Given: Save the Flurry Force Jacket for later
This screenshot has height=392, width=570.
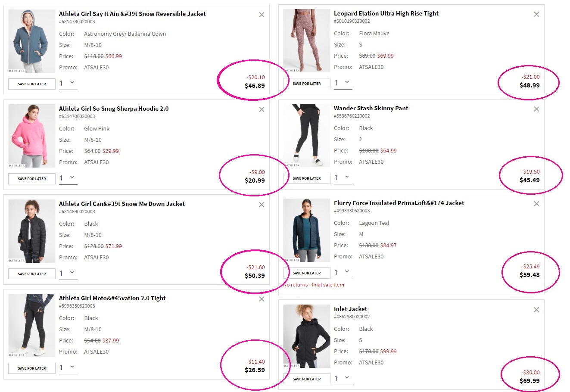Looking at the screenshot, I should [307, 273].
